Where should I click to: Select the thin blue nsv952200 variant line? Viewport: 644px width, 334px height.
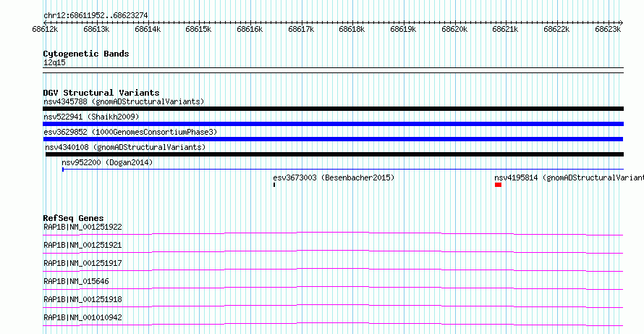click(x=343, y=169)
